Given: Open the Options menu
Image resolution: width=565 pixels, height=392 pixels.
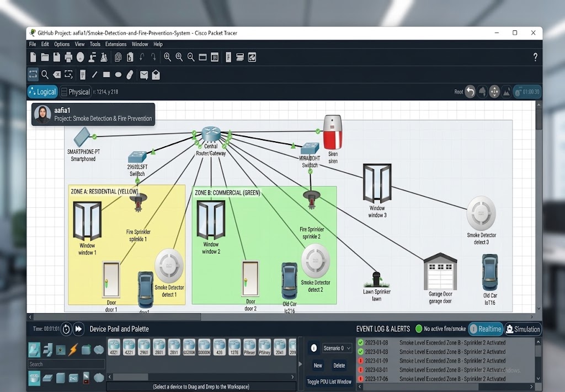Looking at the screenshot, I should [62, 44].
